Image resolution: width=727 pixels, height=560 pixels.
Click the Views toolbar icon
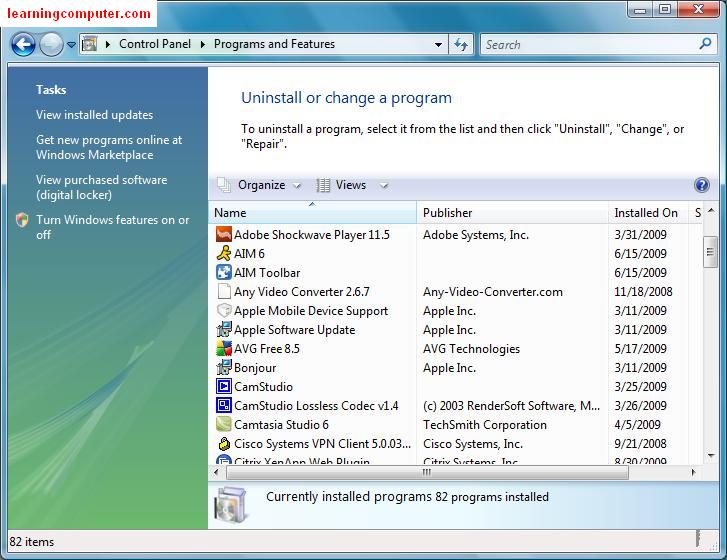click(x=323, y=185)
